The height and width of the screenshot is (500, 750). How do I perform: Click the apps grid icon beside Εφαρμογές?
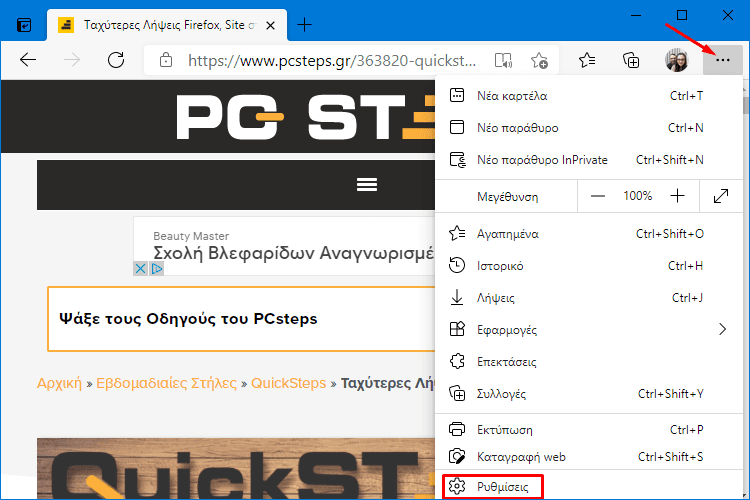pyautogui.click(x=457, y=329)
